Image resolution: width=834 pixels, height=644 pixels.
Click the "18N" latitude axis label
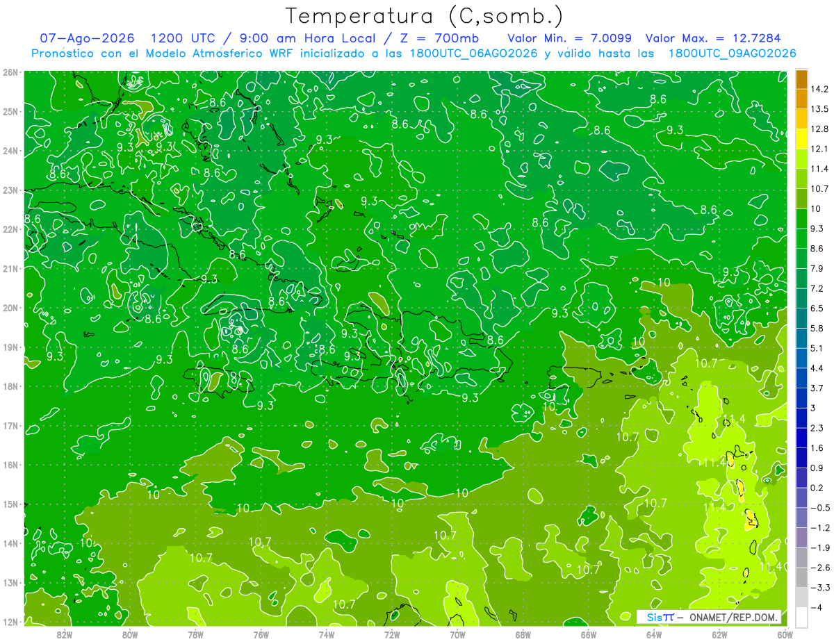click(x=11, y=386)
